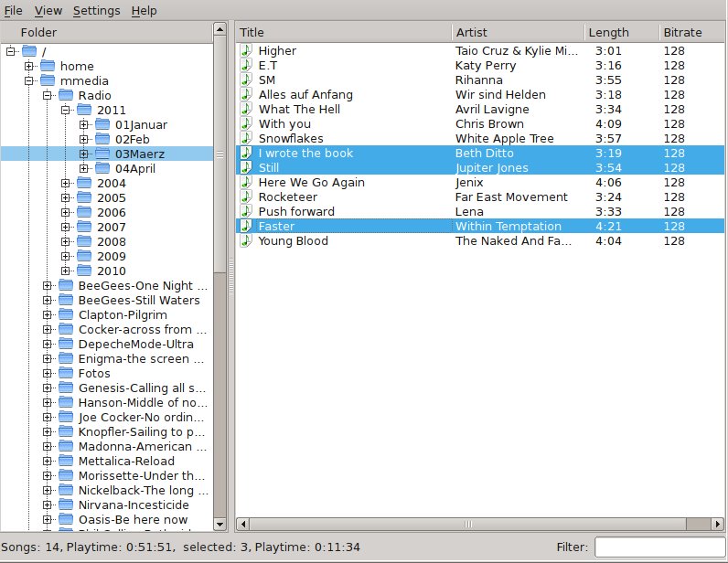Sort songs by Artist column header
Screen dimensions: 728x563
click(x=519, y=32)
